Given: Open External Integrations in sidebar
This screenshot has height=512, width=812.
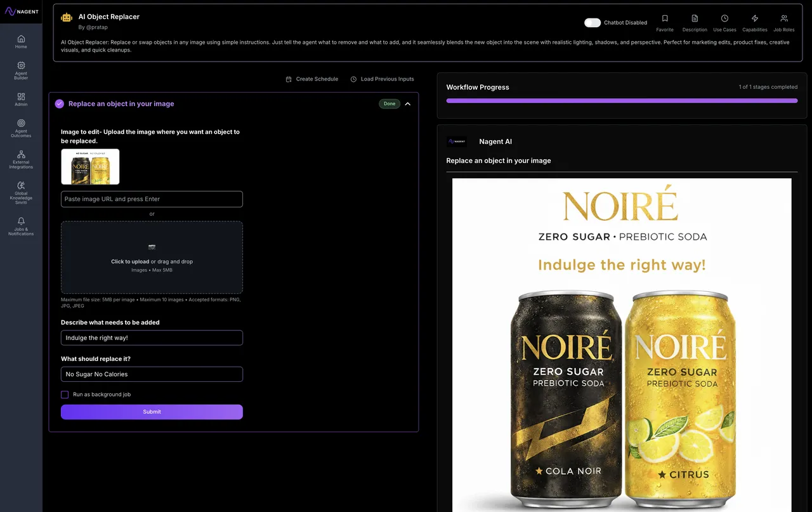Looking at the screenshot, I should [21, 159].
